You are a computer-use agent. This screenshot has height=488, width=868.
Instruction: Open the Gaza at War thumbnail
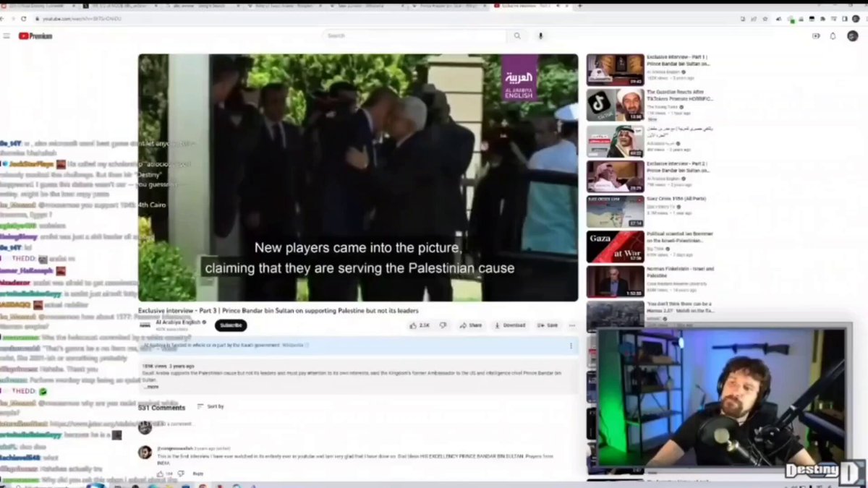point(615,247)
